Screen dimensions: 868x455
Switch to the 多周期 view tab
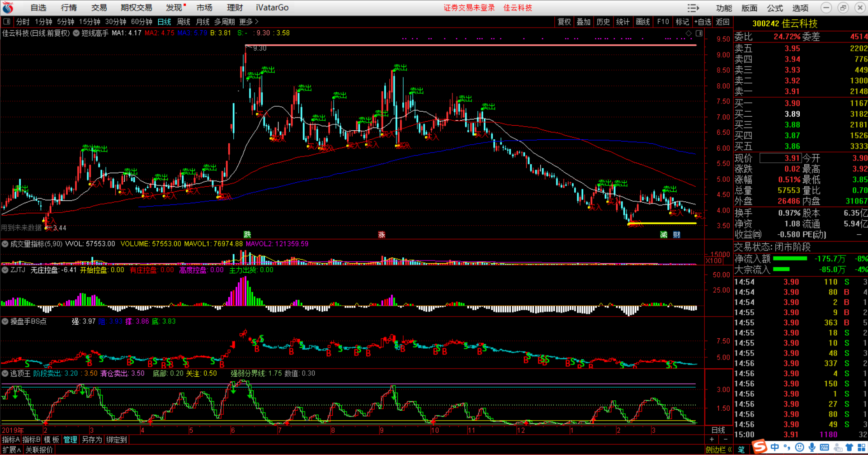point(225,22)
